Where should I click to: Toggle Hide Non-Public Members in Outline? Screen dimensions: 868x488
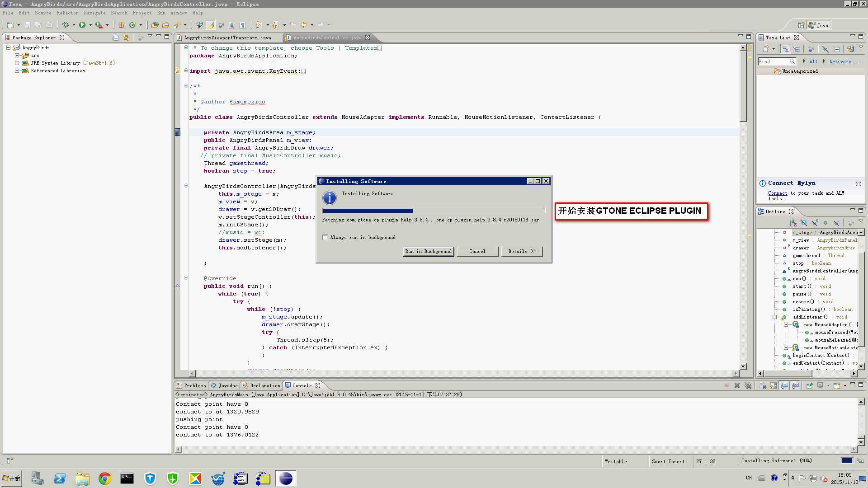click(x=826, y=223)
